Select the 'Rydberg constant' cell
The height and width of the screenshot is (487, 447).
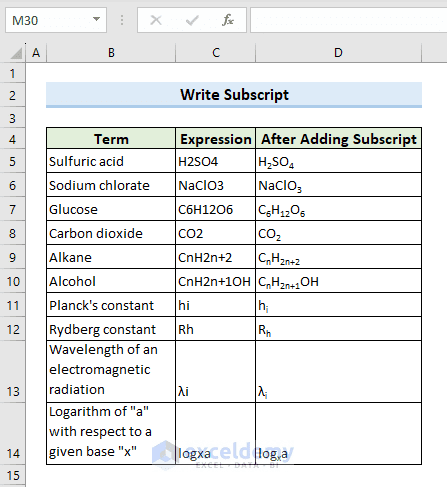tap(111, 329)
